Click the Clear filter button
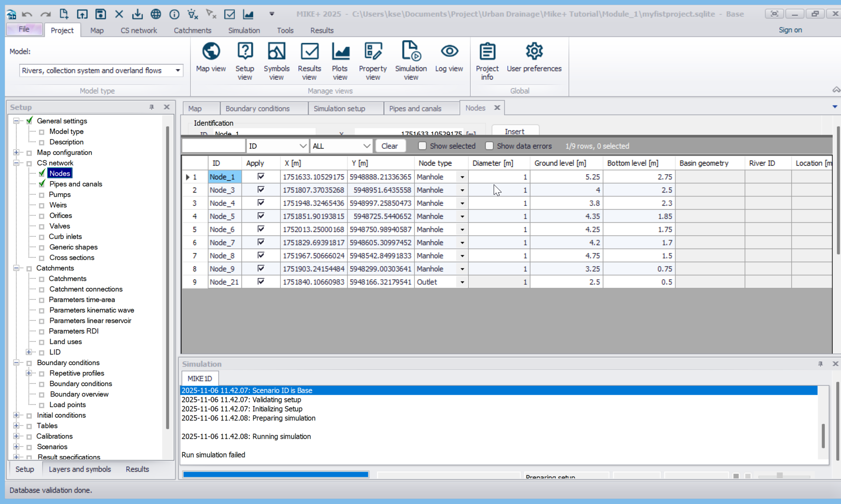The width and height of the screenshot is (841, 504). pos(389,146)
